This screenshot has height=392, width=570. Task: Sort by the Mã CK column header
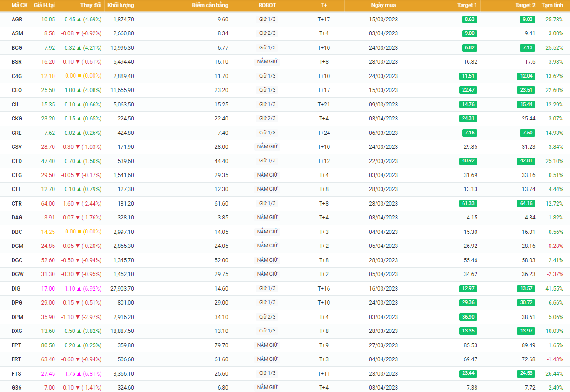[x=19, y=5]
